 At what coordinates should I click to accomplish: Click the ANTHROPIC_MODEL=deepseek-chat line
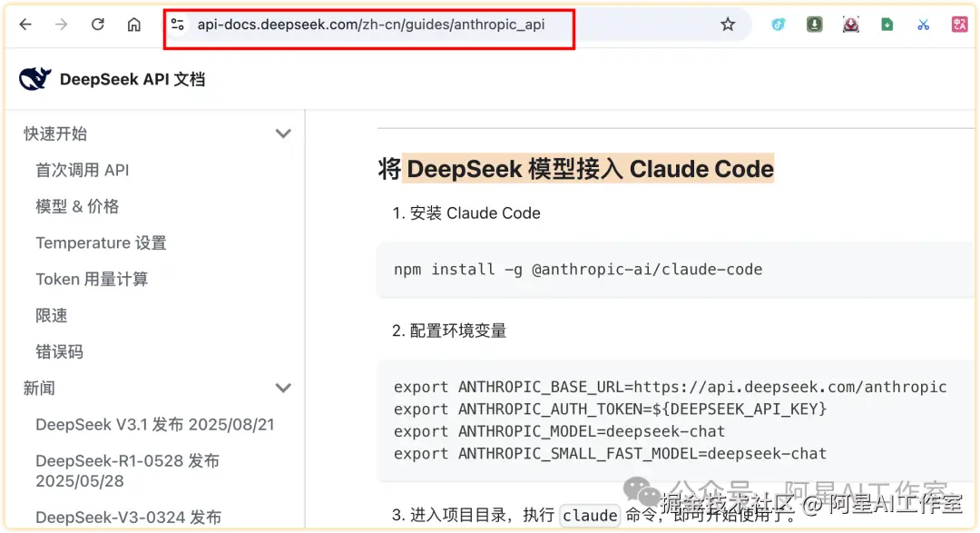559,431
